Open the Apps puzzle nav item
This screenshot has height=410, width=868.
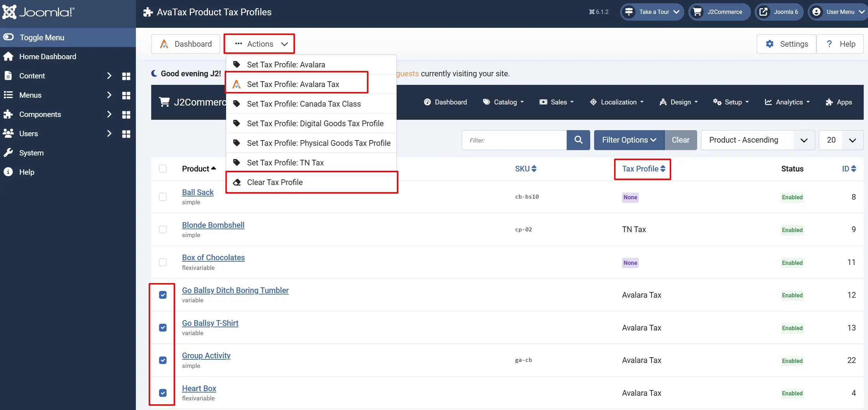839,102
